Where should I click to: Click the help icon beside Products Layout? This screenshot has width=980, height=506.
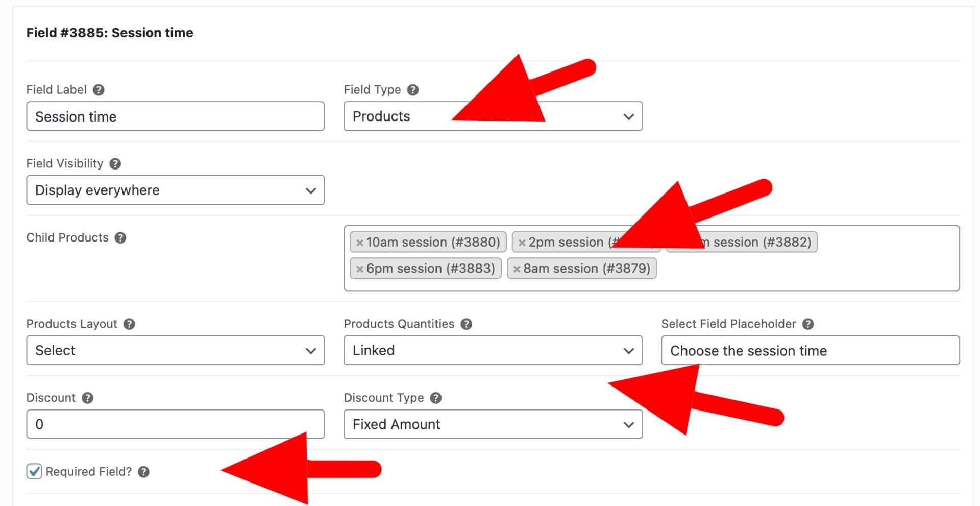(x=129, y=324)
